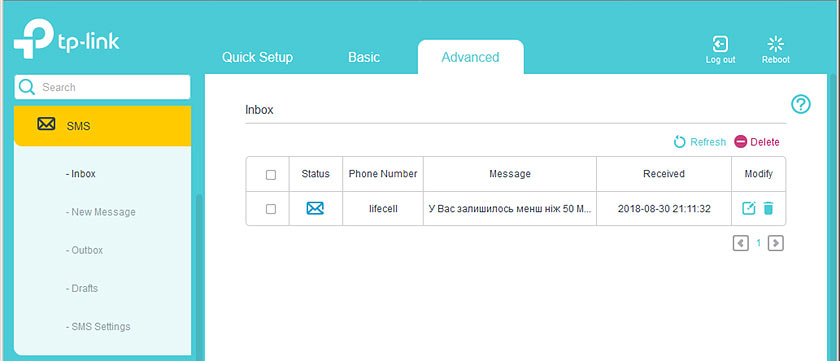Click the search magnifier icon
The image size is (840, 361).
tap(27, 87)
